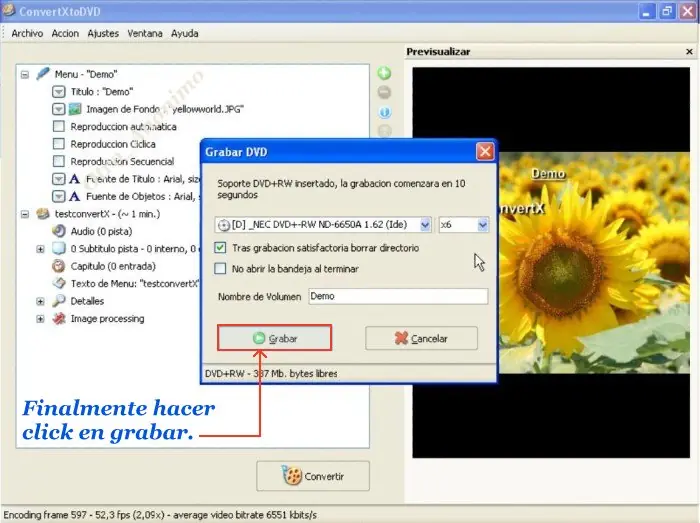
Task: Click the blue information icon
Action: pyautogui.click(x=385, y=112)
